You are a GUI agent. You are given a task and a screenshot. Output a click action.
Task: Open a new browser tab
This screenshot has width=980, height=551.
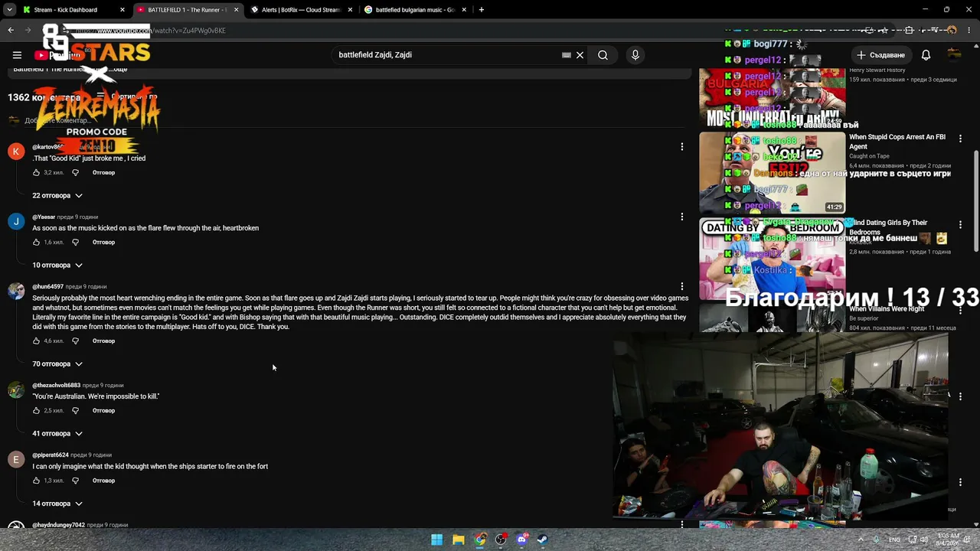481,10
